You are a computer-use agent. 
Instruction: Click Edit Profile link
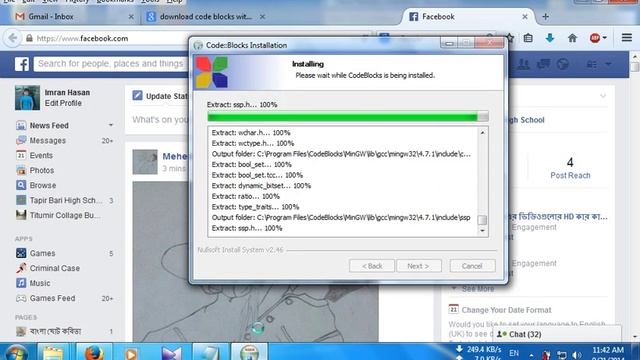63,103
